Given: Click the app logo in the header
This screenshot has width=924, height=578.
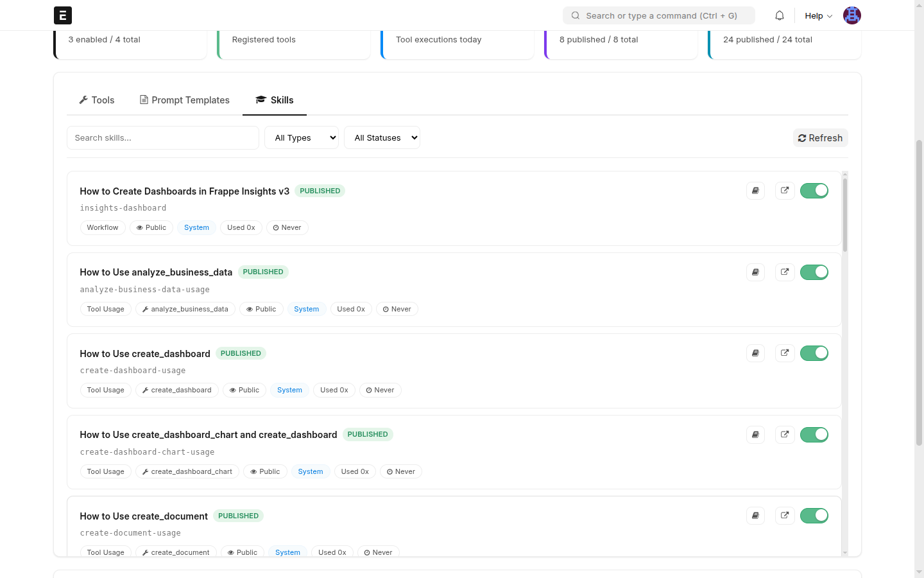Looking at the screenshot, I should pyautogui.click(x=63, y=15).
